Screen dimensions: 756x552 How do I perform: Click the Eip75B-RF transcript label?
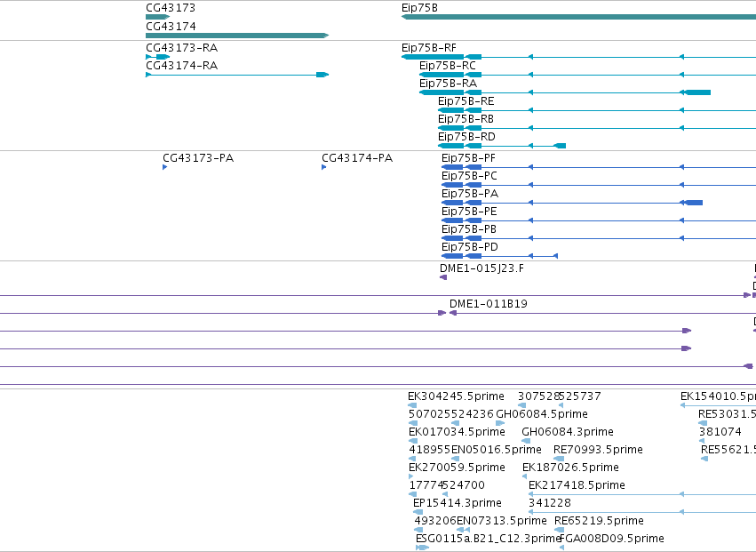pos(428,48)
